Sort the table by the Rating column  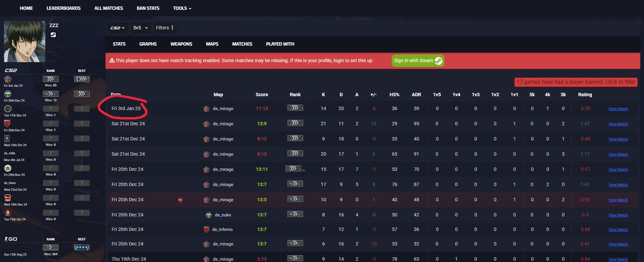point(585,94)
